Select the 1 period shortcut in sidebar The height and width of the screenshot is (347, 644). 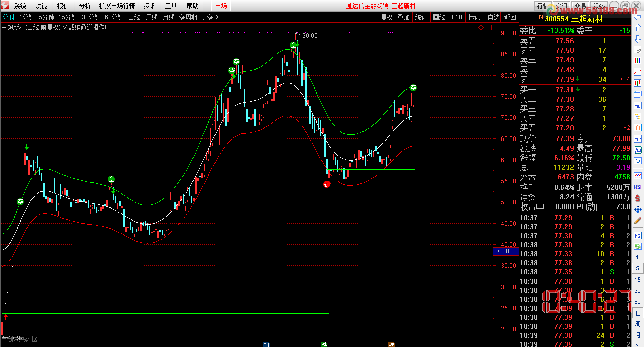(x=638, y=257)
